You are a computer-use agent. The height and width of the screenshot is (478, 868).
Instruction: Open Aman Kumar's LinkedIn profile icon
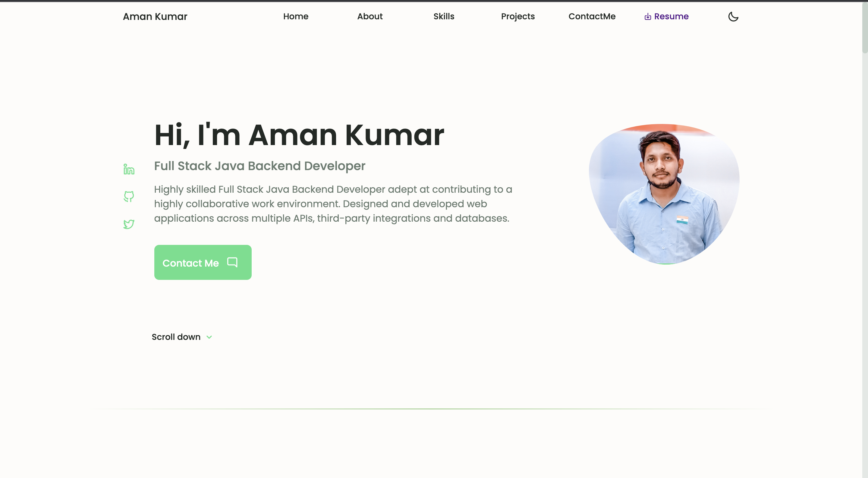(x=128, y=169)
